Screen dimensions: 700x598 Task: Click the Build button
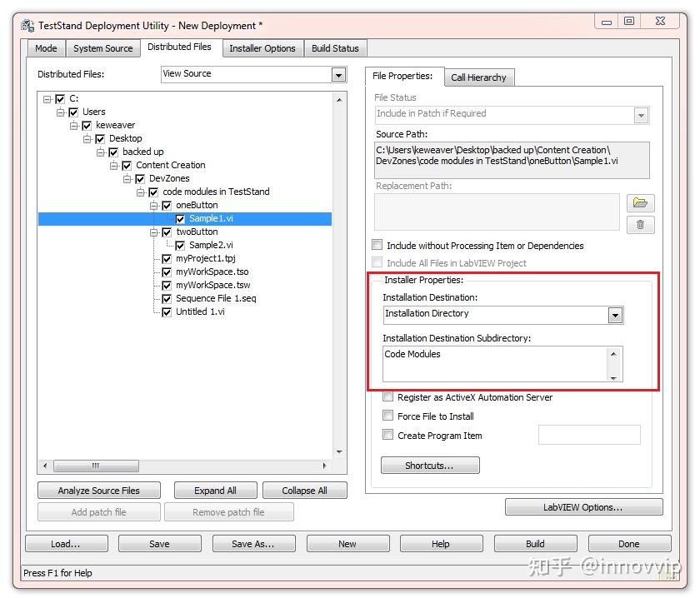click(x=535, y=544)
